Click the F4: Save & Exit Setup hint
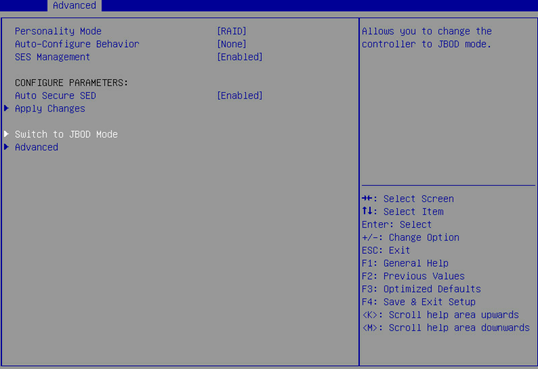 pyautogui.click(x=419, y=302)
